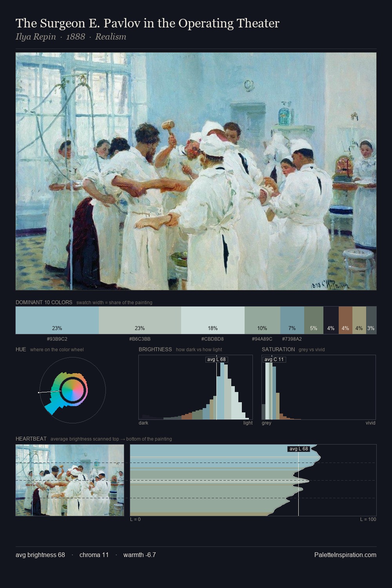This screenshot has width=392, height=588.
Task: Click 'chroma 11' in footer
Action: 94,555
